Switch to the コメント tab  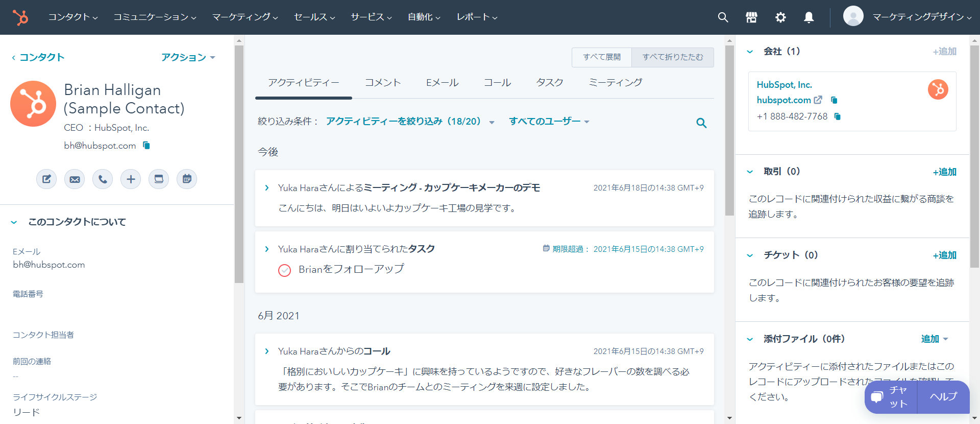[383, 83]
